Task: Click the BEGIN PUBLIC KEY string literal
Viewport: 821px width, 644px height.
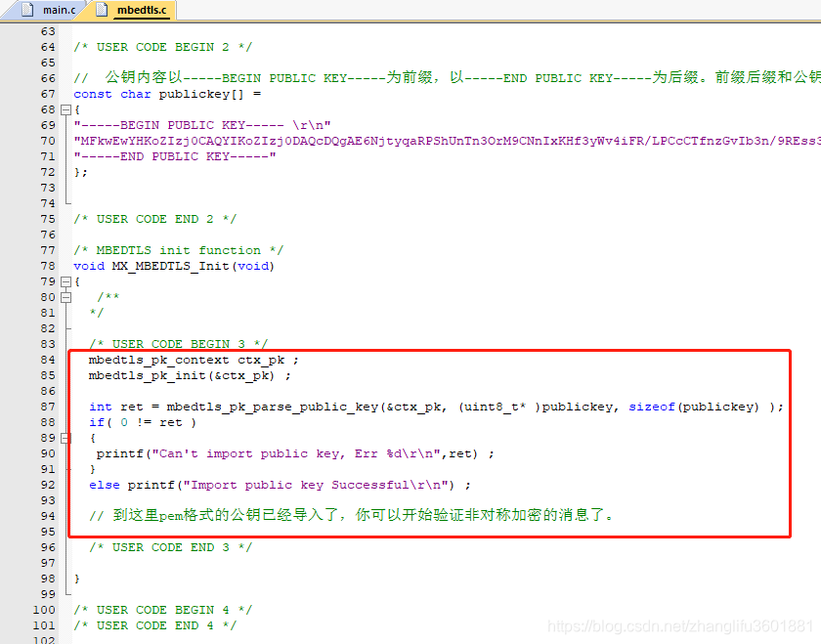Action: tap(202, 126)
